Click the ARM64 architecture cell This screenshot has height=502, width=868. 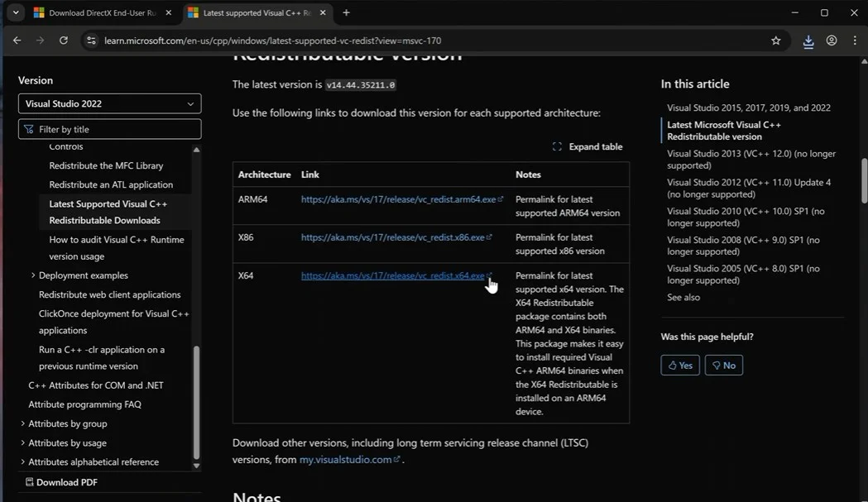252,199
